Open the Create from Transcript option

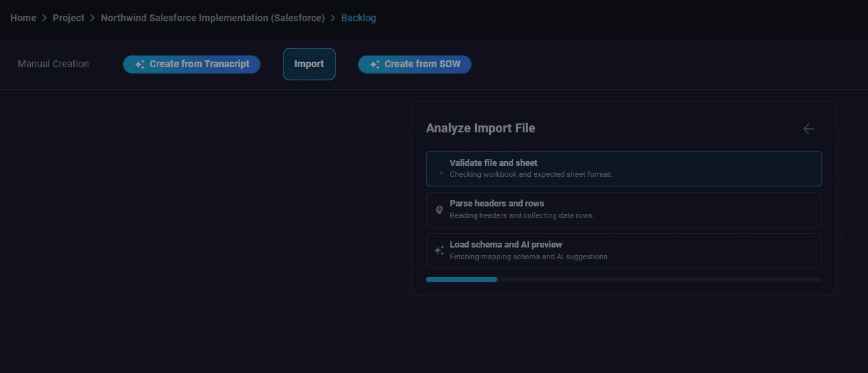click(x=192, y=64)
